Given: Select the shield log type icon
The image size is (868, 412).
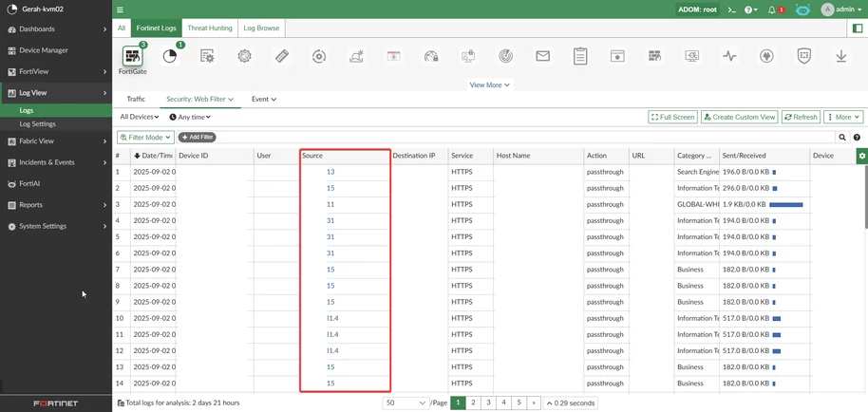Looking at the screenshot, I should pyautogui.click(x=803, y=56).
